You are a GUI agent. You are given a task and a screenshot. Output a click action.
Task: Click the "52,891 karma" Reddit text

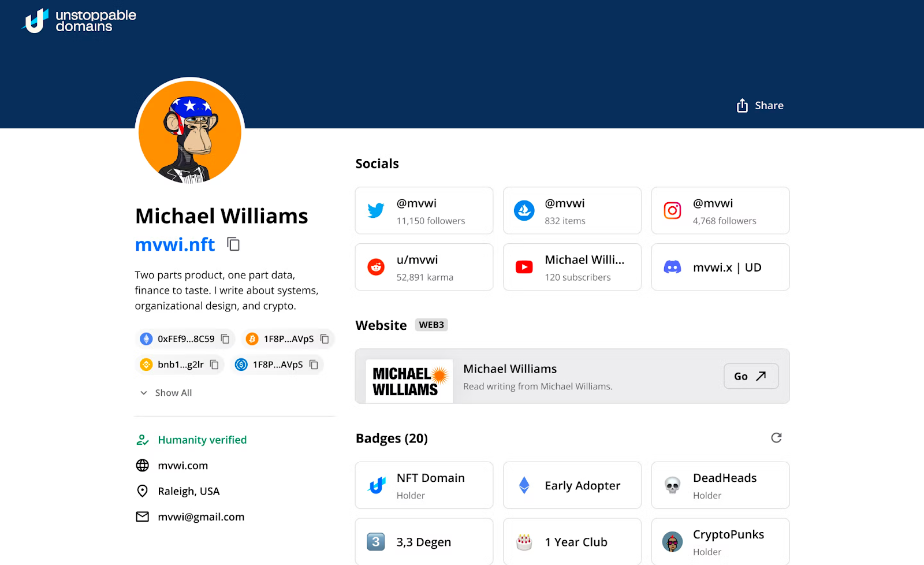425,277
